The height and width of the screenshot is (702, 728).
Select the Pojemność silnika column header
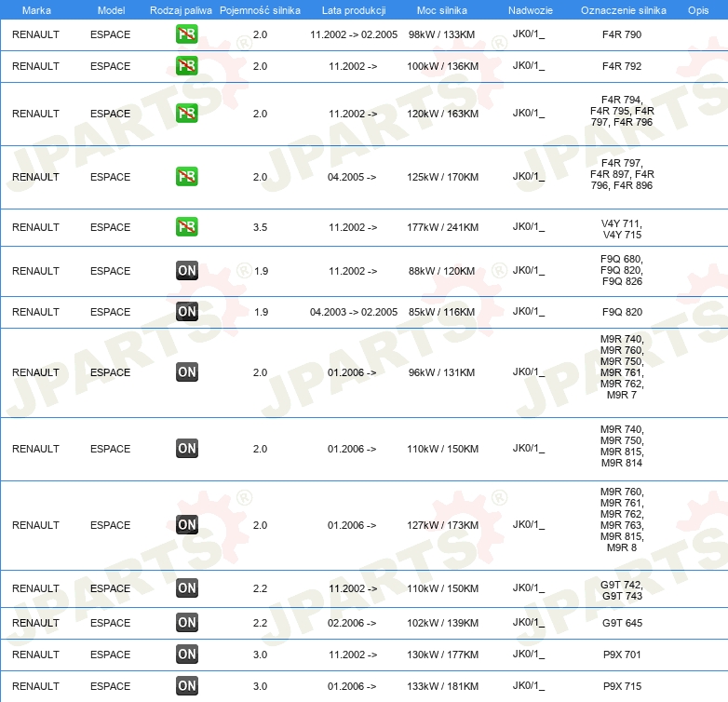point(260,10)
